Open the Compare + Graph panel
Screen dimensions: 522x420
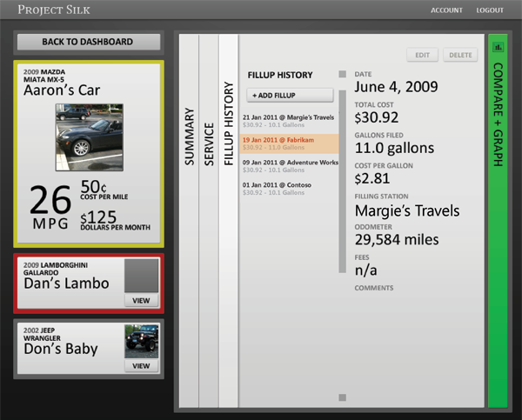click(x=498, y=221)
